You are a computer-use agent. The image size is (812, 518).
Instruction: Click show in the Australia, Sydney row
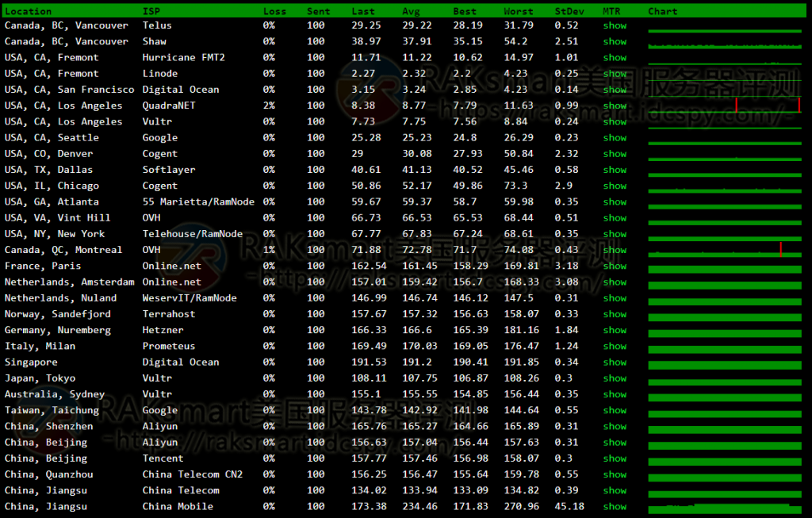point(615,395)
